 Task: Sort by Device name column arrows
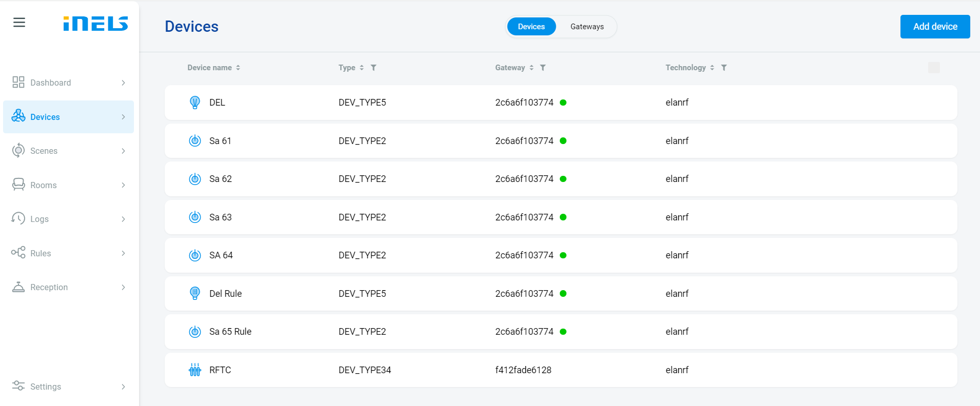tap(238, 68)
